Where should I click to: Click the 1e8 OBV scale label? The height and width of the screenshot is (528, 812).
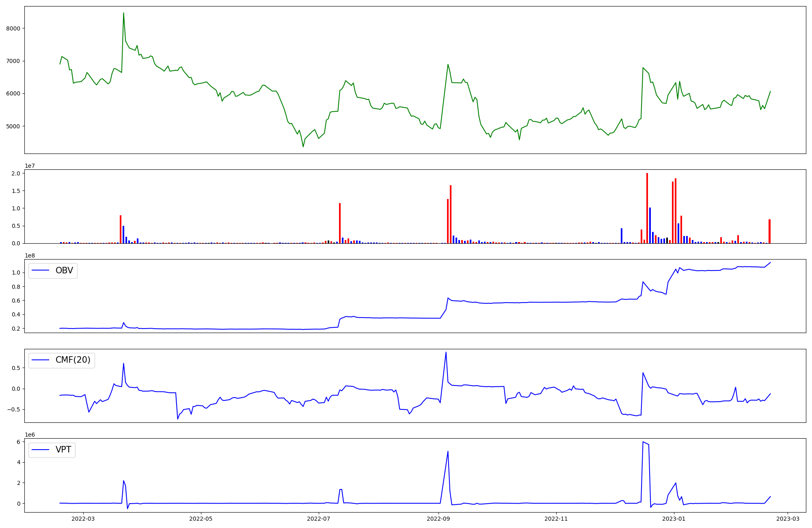pyautogui.click(x=30, y=255)
